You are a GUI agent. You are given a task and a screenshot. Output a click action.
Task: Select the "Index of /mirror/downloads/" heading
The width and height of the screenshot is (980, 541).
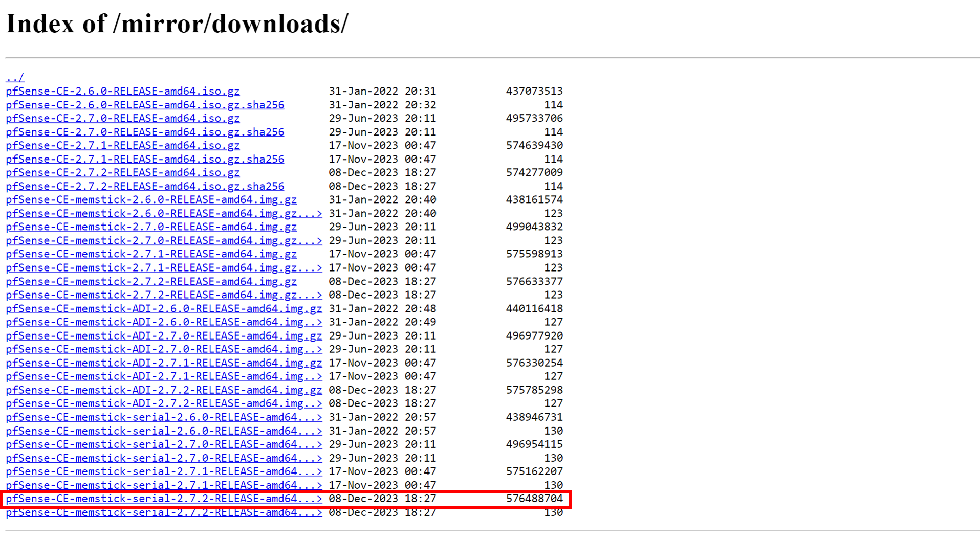click(x=177, y=24)
